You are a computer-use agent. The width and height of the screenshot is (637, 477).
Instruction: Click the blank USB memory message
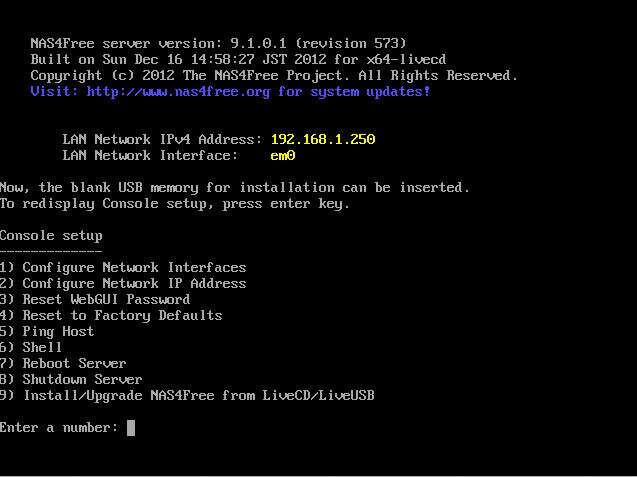[234, 187]
